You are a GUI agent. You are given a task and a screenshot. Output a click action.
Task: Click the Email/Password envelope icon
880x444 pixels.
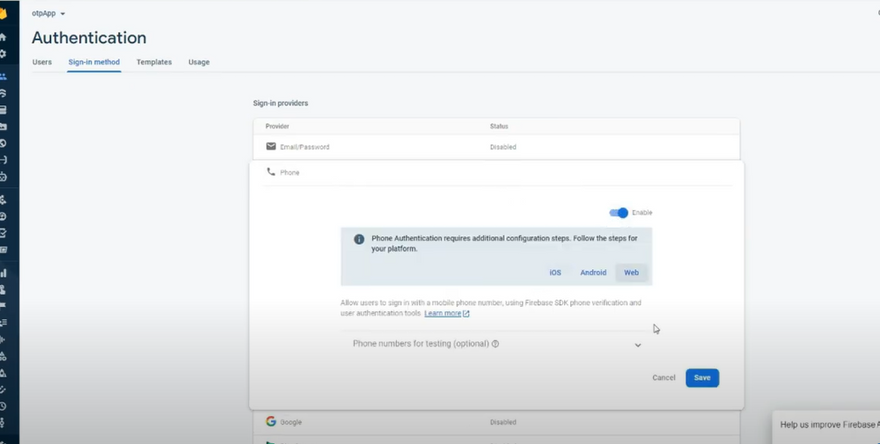(x=271, y=146)
